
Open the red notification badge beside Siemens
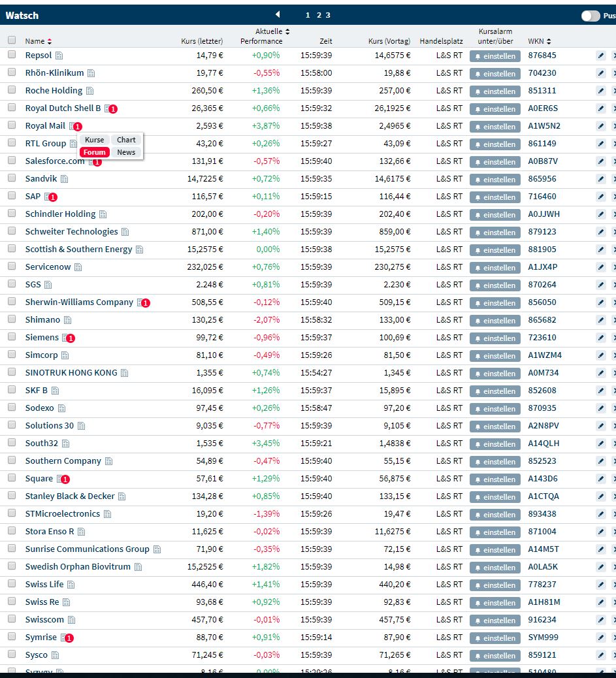click(x=71, y=338)
